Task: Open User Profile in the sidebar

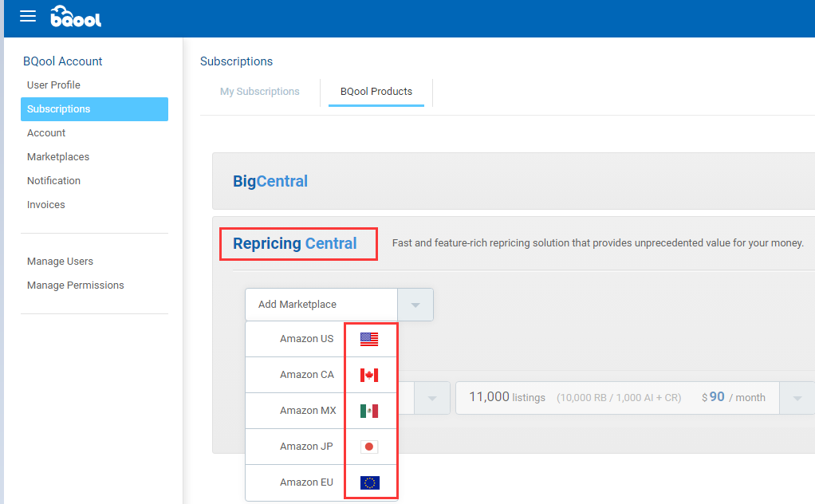Action: point(53,85)
